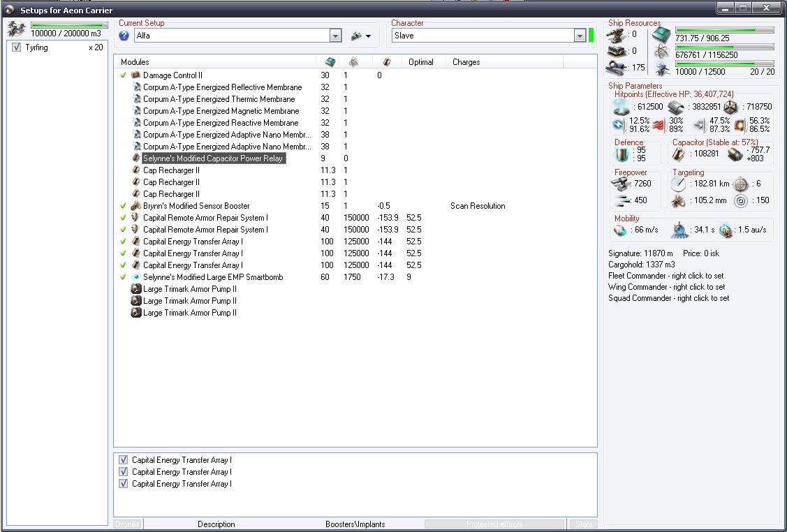Toggle active checkmark on Brynn's Modified Sensor Booster
787x532 pixels.
click(123, 206)
